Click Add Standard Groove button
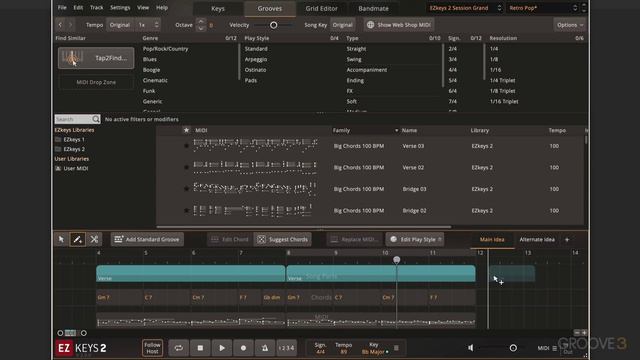640x360 pixels. (147, 240)
